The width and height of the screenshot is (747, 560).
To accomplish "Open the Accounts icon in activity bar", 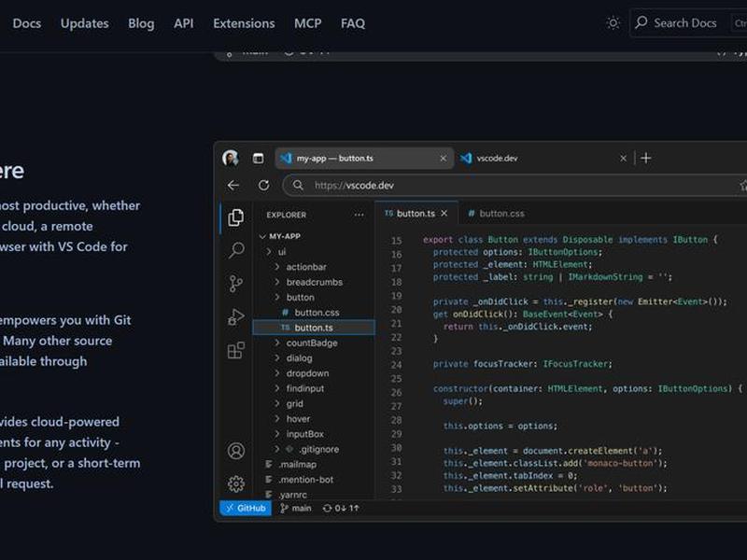I will pyautogui.click(x=236, y=451).
